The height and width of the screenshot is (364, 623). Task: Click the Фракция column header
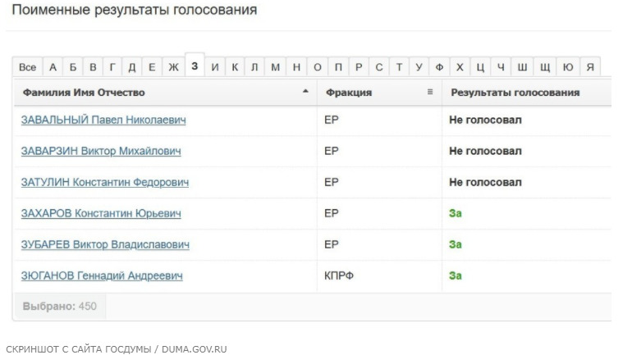point(349,93)
